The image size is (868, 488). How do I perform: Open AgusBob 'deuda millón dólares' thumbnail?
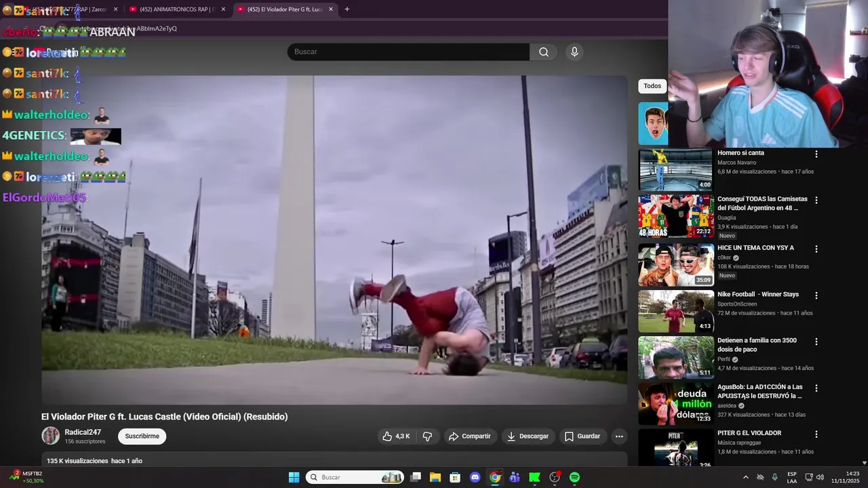click(x=676, y=404)
